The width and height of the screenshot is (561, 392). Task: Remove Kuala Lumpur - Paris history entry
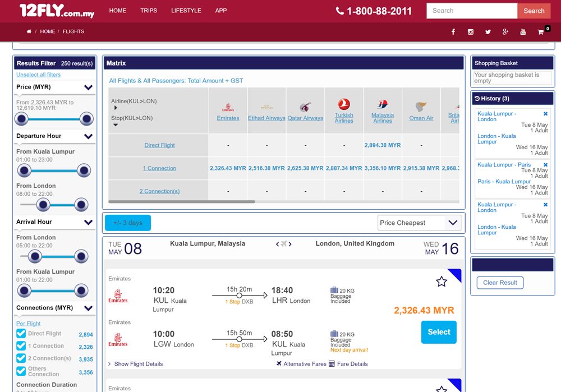coord(546,165)
